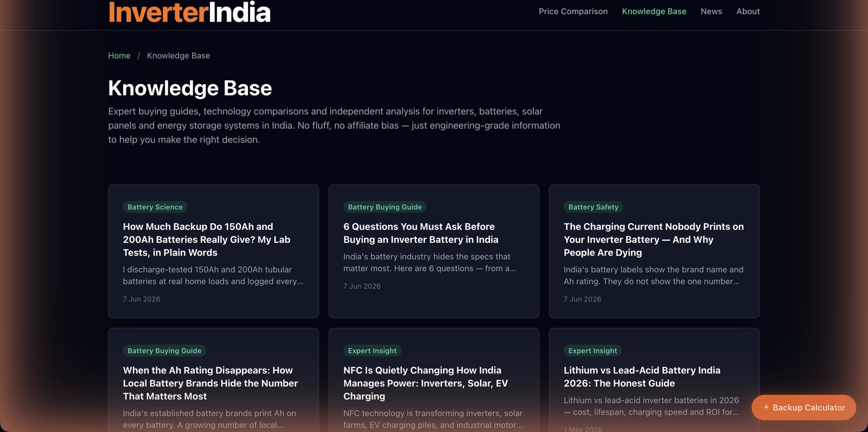Click the lightning bolt icon on Backup Calculator

766,408
